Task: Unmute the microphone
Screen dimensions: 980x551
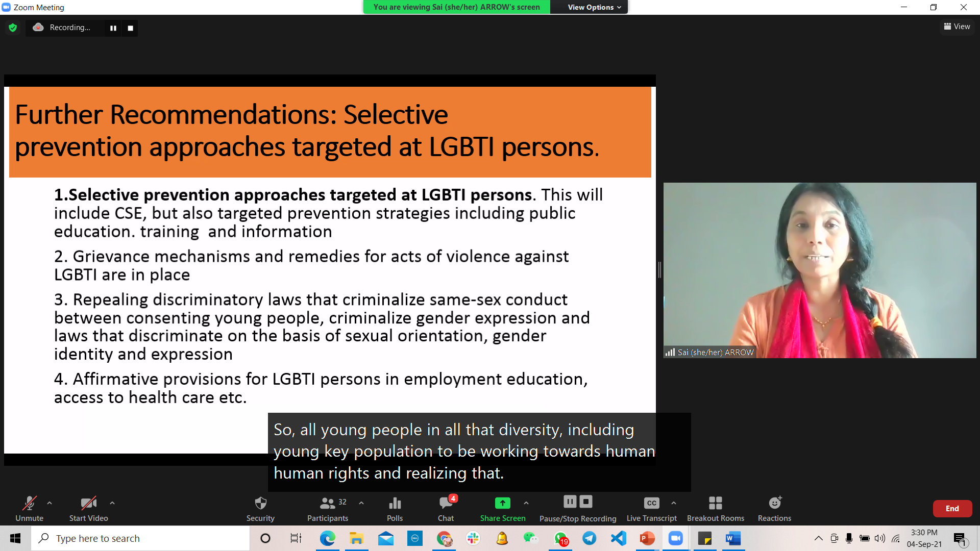Action: point(30,508)
